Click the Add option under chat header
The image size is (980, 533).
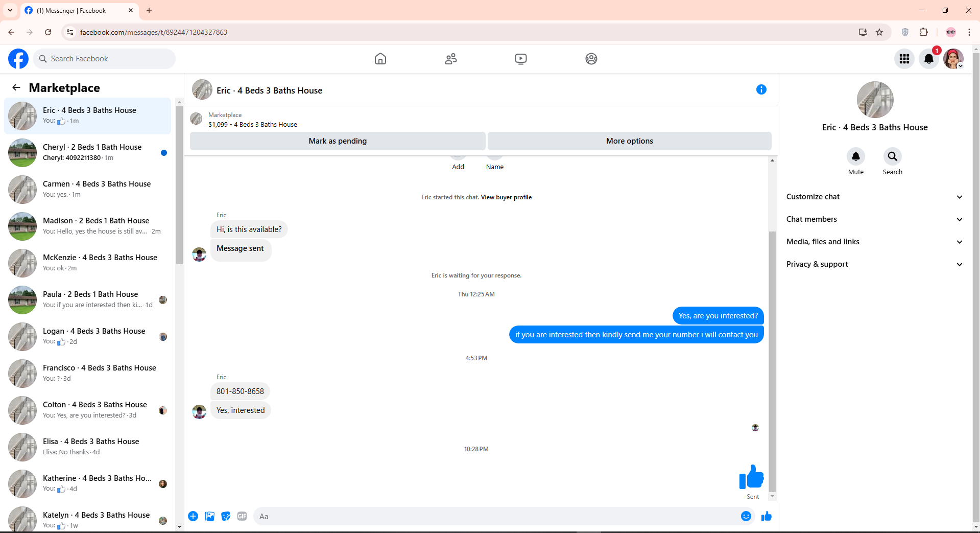click(x=458, y=167)
